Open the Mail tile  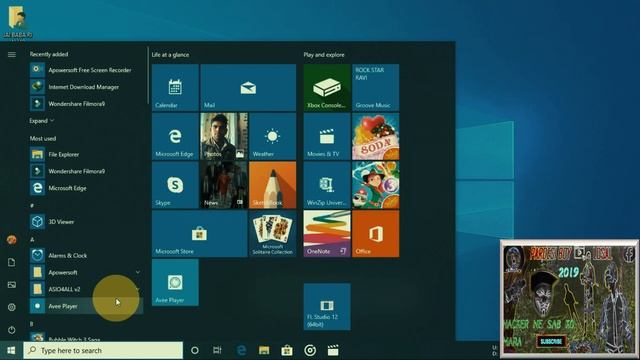point(248,87)
